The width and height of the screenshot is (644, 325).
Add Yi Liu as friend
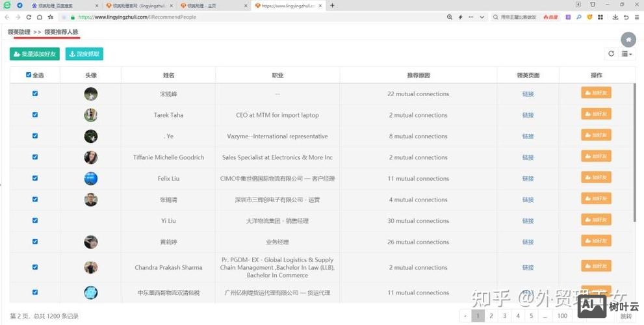tap(596, 220)
